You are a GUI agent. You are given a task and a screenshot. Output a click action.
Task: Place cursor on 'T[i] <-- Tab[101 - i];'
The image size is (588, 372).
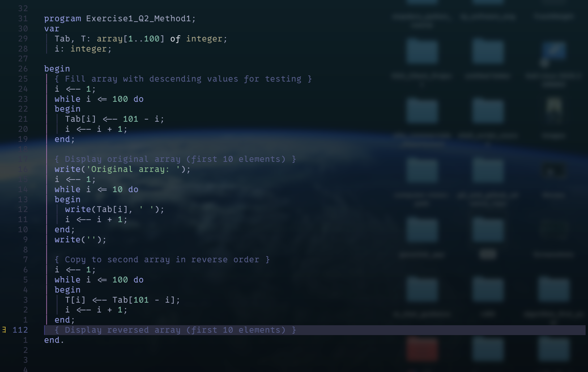pyautogui.click(x=122, y=300)
